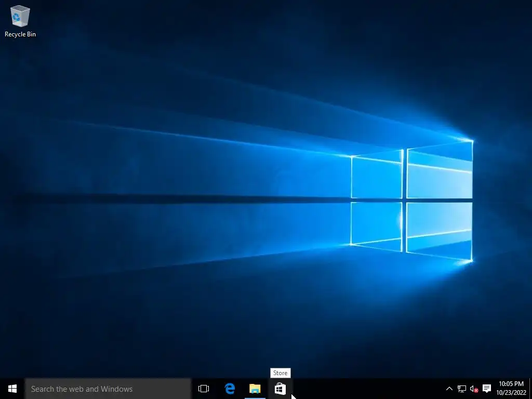Image resolution: width=532 pixels, height=399 pixels.
Task: Open the network status tray icon
Action: tap(462, 389)
